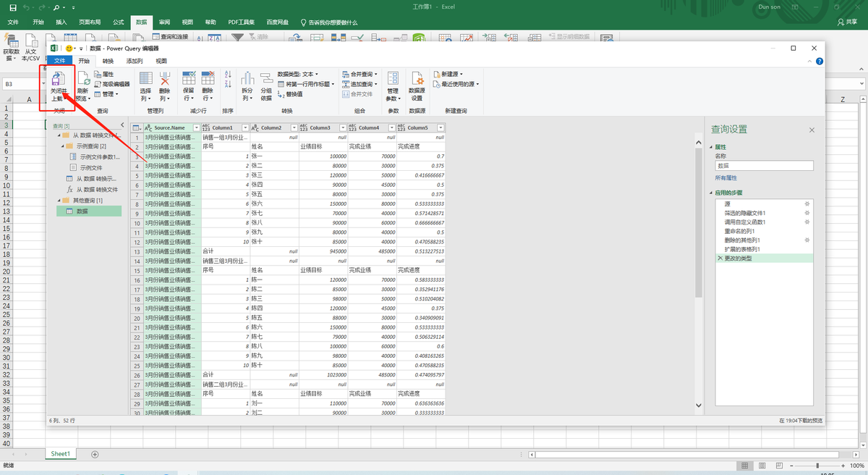Open the 合并查询 dropdown
The width and height of the screenshot is (868, 475).
click(x=378, y=74)
